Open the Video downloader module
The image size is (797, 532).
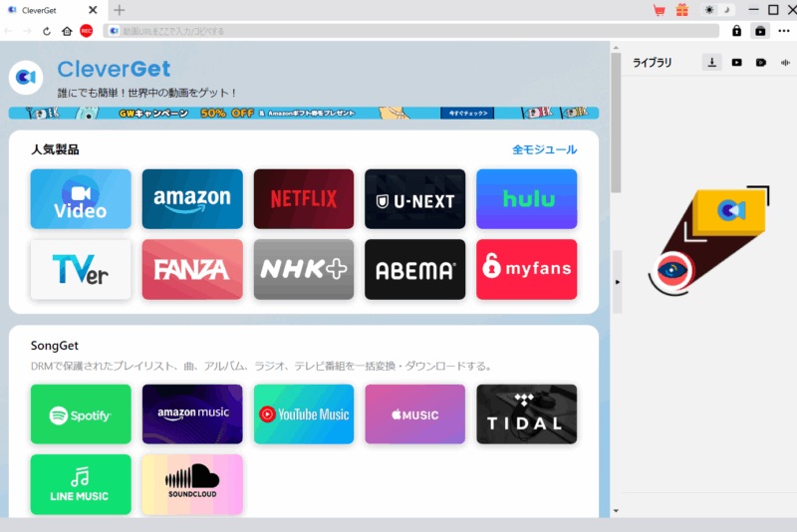coord(81,199)
